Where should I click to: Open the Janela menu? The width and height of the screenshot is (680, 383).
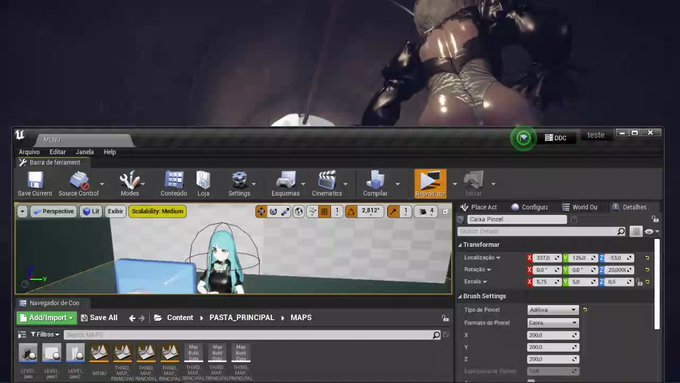[85, 152]
